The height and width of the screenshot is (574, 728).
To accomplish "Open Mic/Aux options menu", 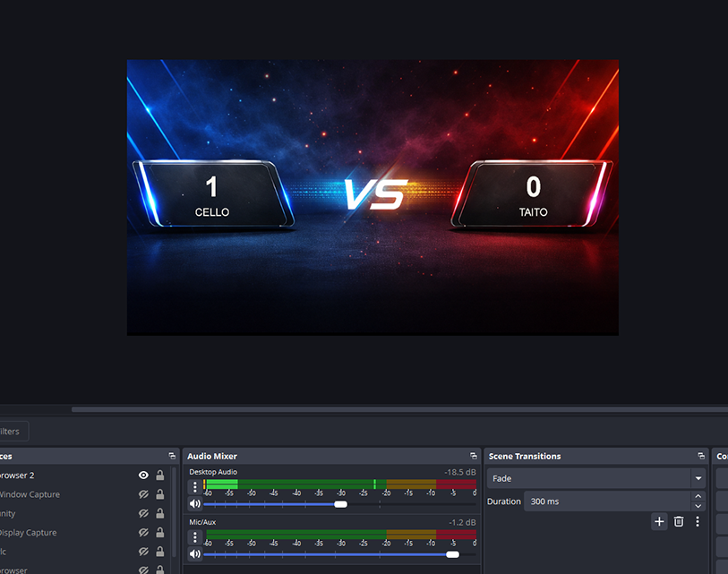I will tap(194, 535).
